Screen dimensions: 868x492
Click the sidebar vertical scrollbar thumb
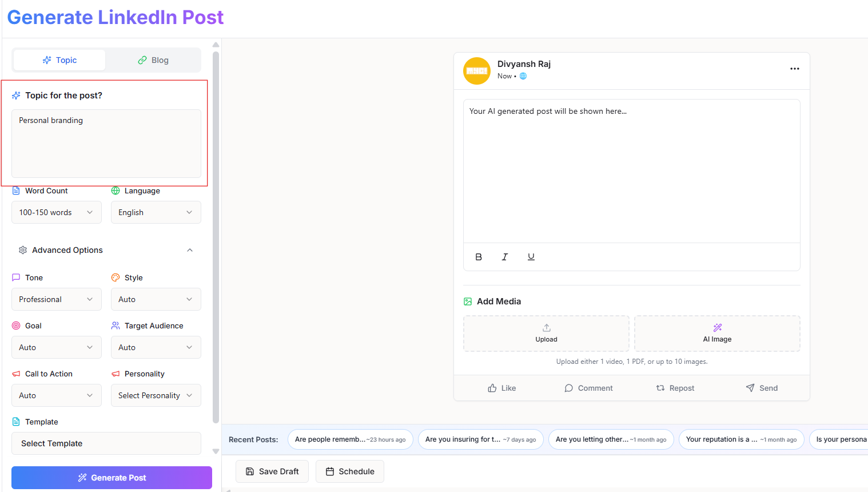point(216,237)
